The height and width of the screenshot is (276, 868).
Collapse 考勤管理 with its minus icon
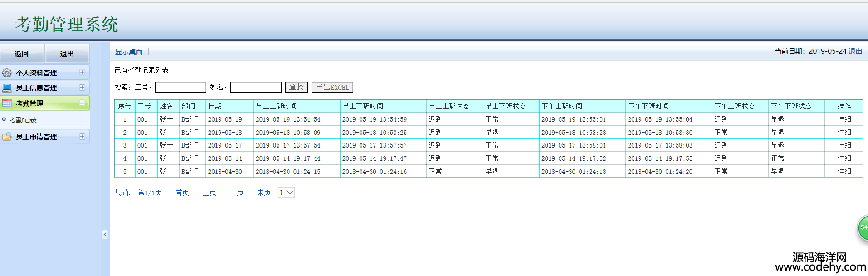coord(82,103)
